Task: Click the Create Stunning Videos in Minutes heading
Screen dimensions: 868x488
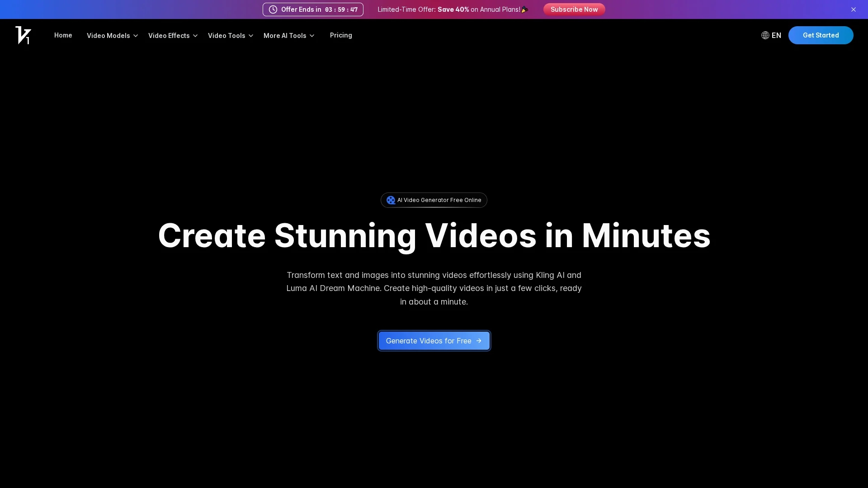Action: coord(434,235)
